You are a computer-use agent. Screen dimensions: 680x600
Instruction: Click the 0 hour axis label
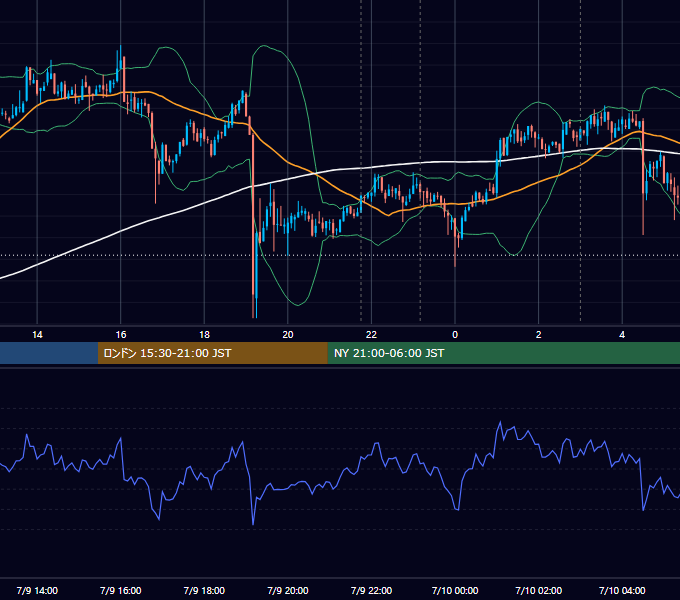click(455, 335)
